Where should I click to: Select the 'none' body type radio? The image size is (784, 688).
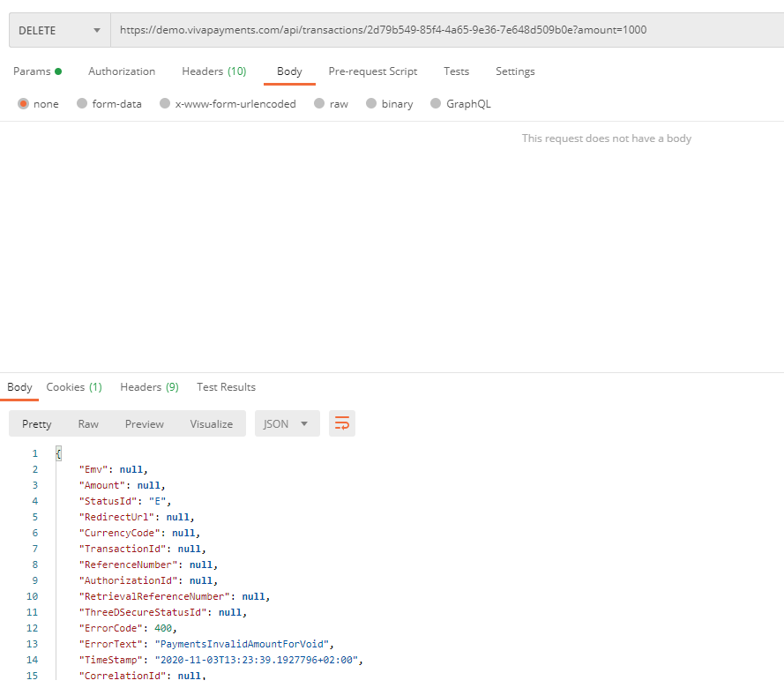23,103
